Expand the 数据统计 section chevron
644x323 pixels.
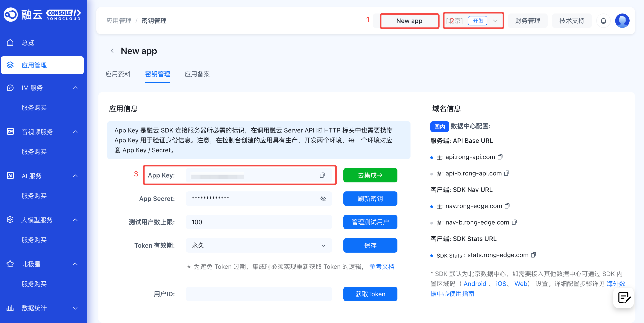click(x=75, y=308)
